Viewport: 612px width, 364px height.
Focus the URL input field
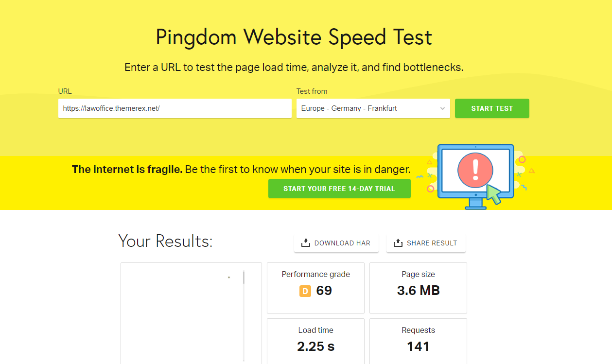pyautogui.click(x=175, y=108)
